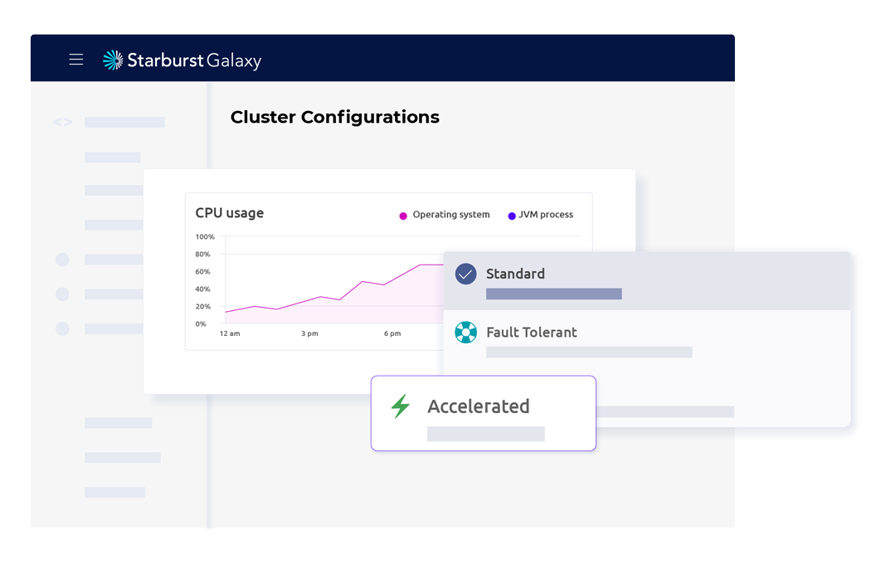
Task: Click the 80% y-axis label
Action: point(202,255)
